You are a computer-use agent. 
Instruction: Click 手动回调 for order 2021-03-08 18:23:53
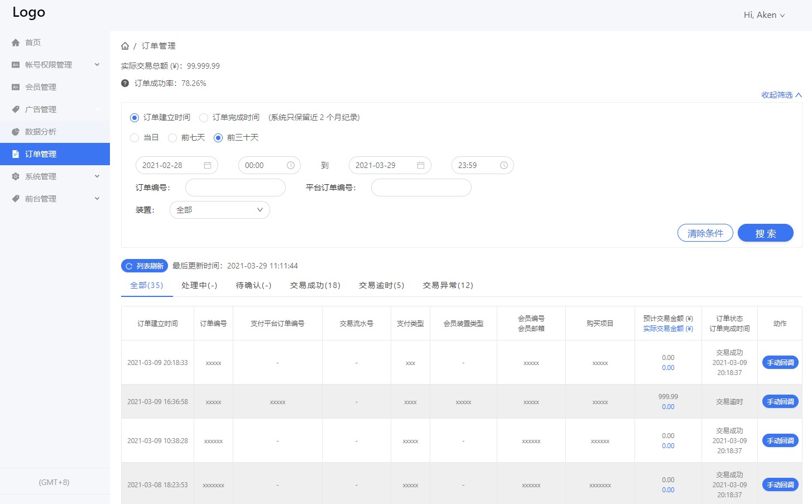click(x=780, y=485)
